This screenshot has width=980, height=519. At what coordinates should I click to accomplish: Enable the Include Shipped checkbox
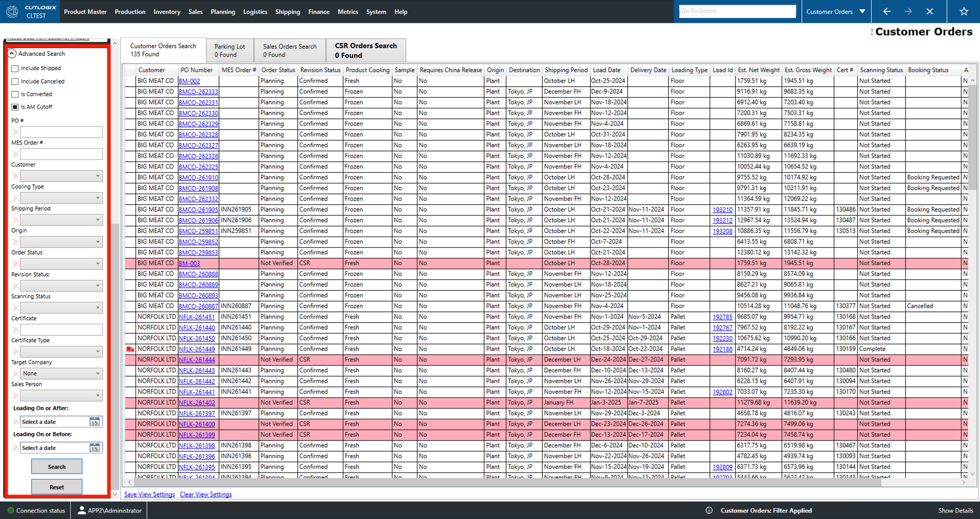(15, 68)
